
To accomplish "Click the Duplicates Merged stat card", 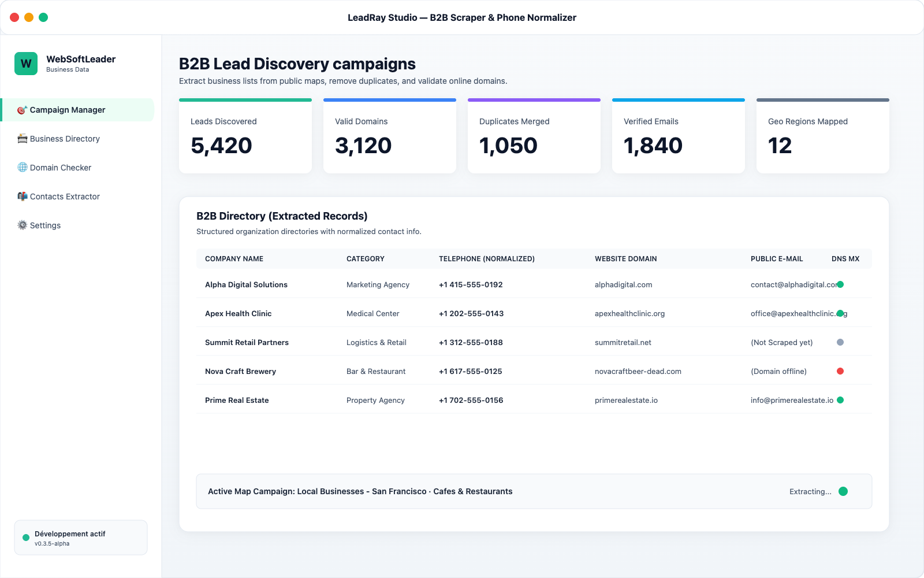I will [534, 136].
